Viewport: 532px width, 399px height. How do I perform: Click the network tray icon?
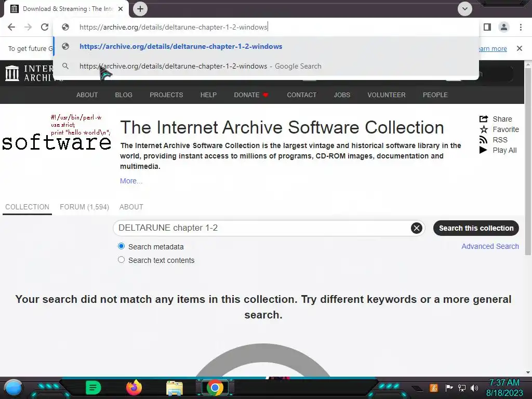point(461,388)
